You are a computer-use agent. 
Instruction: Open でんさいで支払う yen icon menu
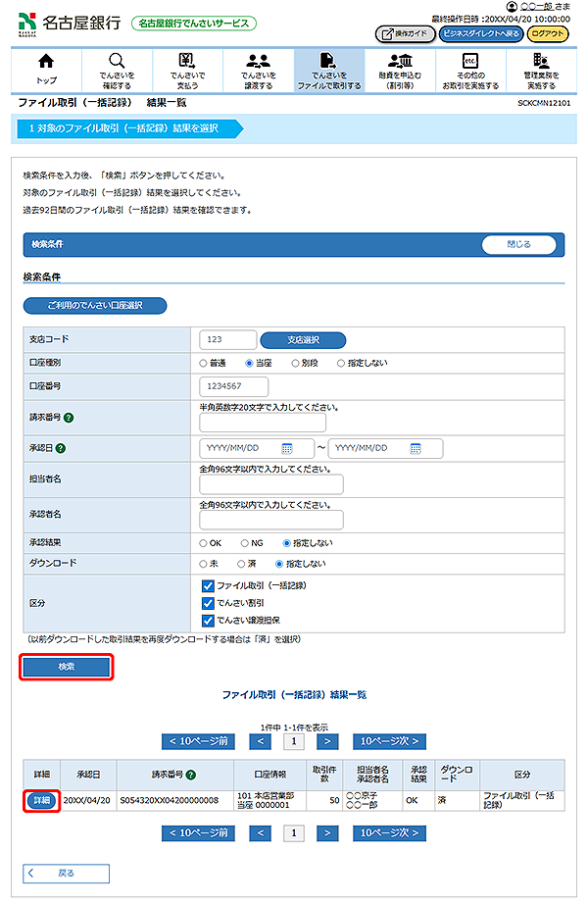(x=187, y=70)
